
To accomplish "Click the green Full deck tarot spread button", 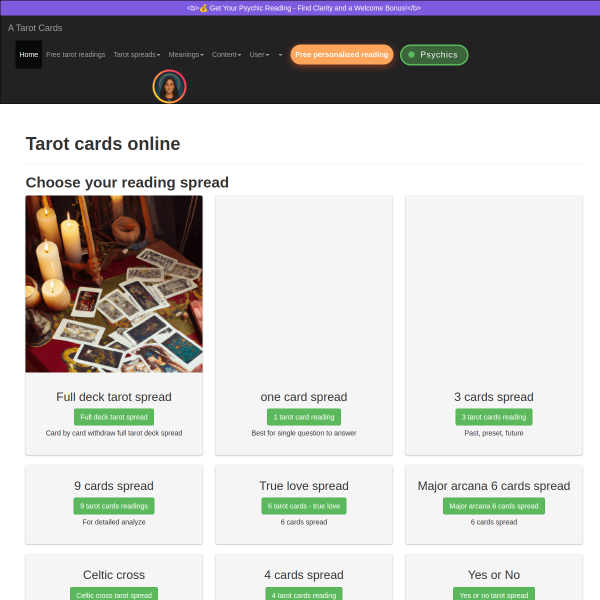I will [x=114, y=417].
